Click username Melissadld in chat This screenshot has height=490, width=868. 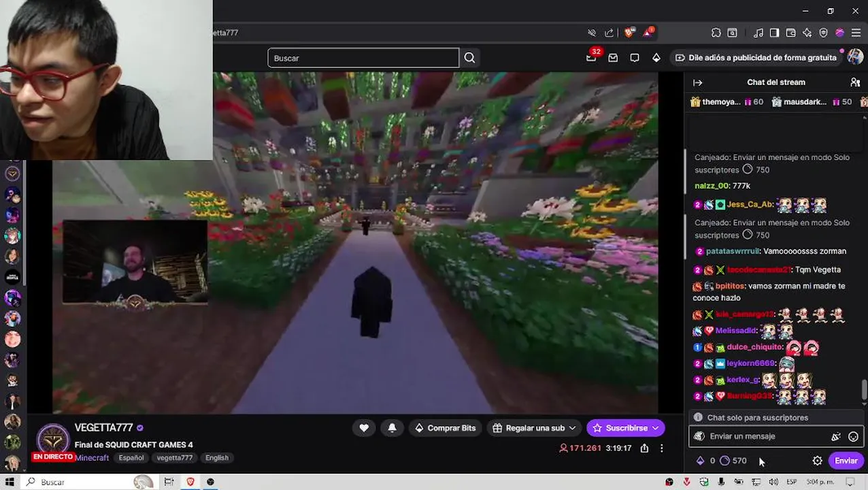736,331
